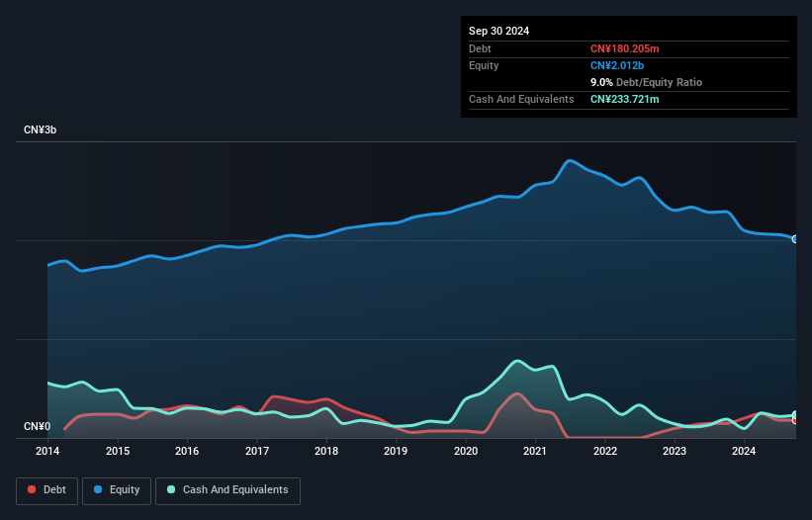Click the 2022 x-axis label

coord(605,451)
